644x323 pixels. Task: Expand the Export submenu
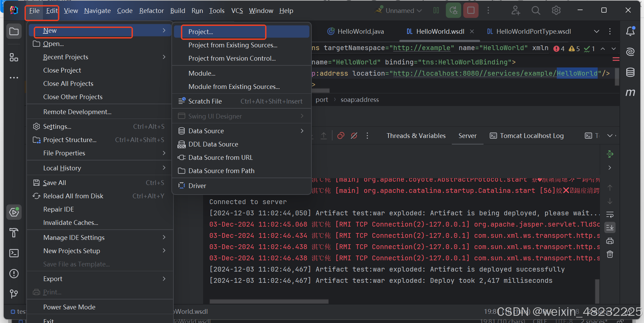click(x=100, y=279)
